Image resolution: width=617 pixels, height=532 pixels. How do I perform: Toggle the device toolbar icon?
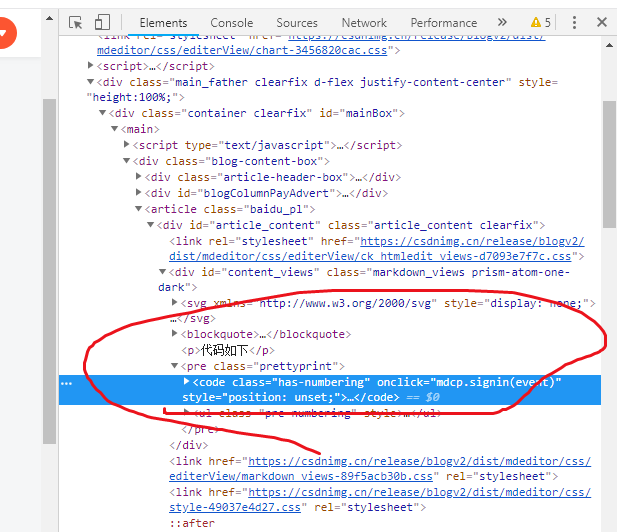(x=102, y=22)
